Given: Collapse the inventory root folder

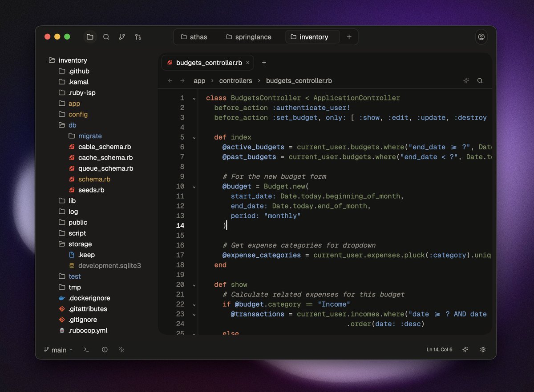Looking at the screenshot, I should (69, 60).
